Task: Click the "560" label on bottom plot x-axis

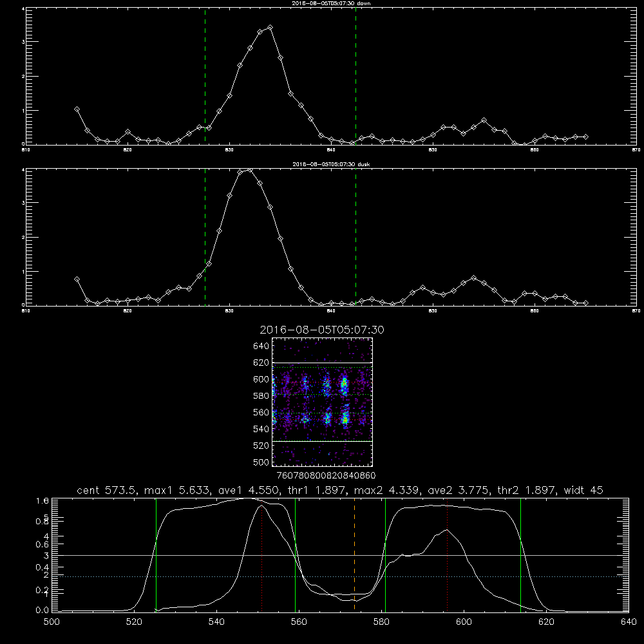Action: tap(299, 622)
